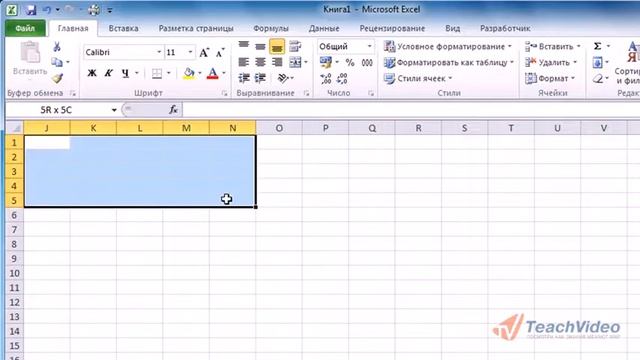Viewport: 640px width, 360px height.
Task: Select row 10 header
Action: 14,273
